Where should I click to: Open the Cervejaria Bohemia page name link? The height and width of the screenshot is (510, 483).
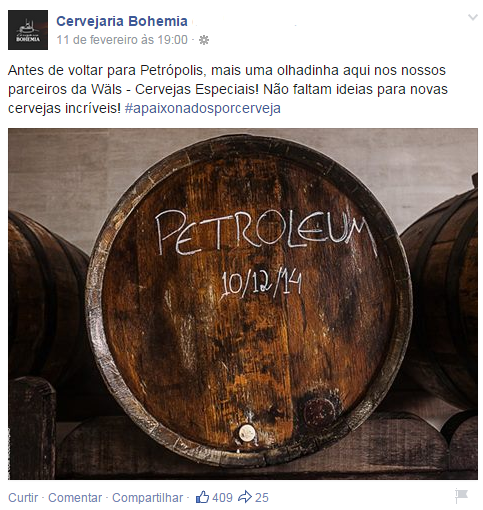(x=122, y=21)
